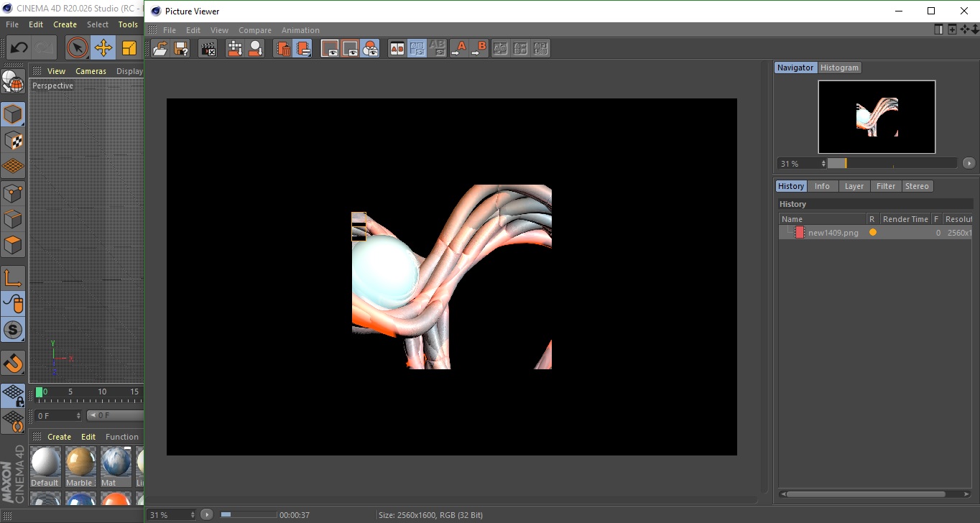The width and height of the screenshot is (980, 523).
Task: Click the Set as B arrow icon
Action: [479, 49]
